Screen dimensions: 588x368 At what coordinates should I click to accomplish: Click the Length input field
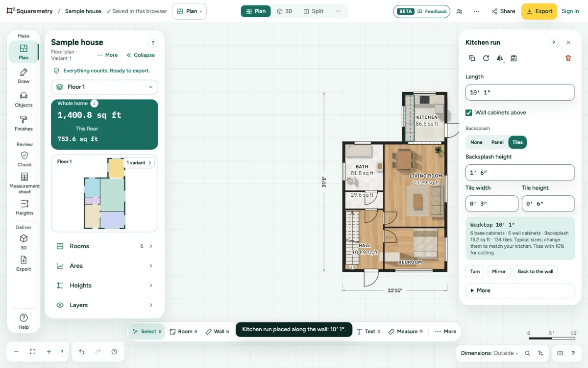click(x=520, y=93)
